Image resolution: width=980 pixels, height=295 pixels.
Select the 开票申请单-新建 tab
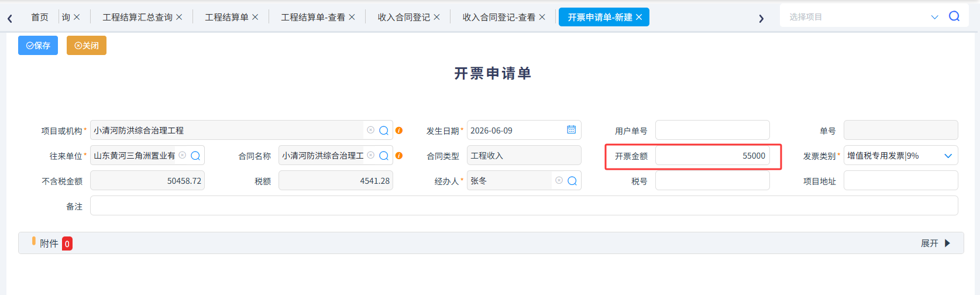pyautogui.click(x=600, y=18)
